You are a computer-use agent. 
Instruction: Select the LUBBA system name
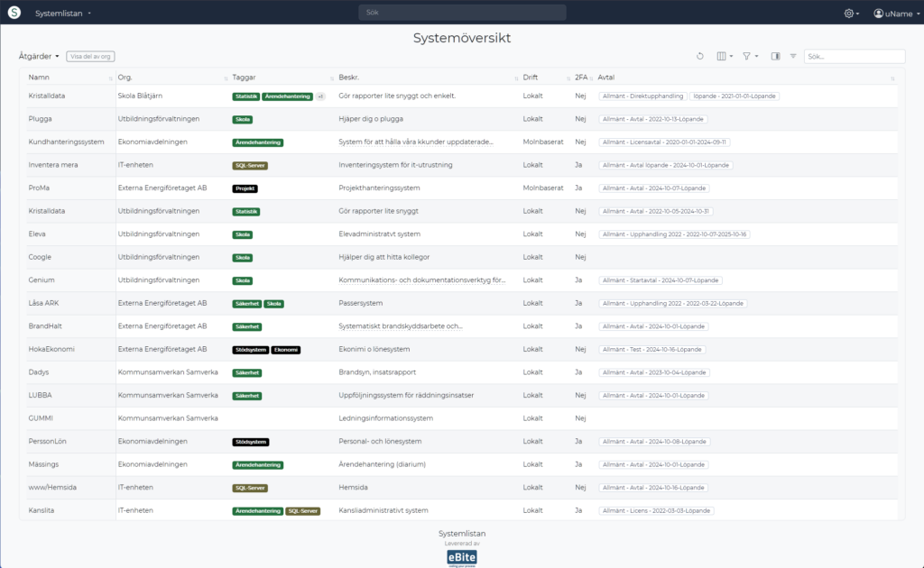[x=40, y=395]
